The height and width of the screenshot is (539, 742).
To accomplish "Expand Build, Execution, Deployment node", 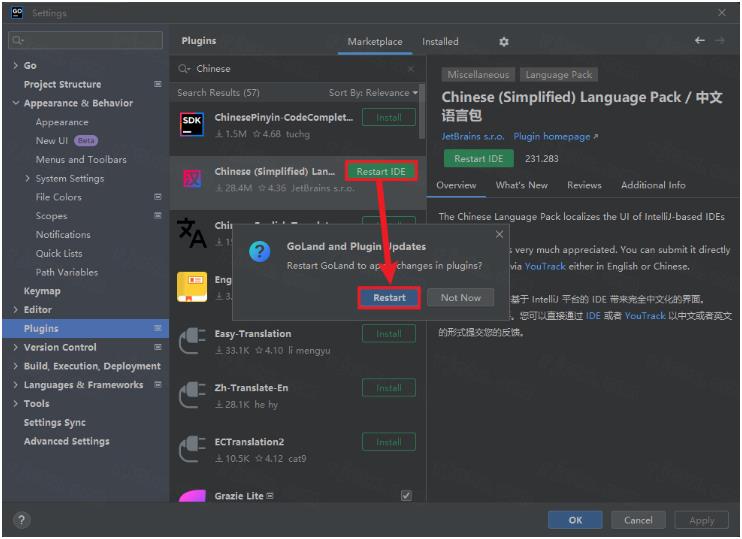I will point(16,366).
